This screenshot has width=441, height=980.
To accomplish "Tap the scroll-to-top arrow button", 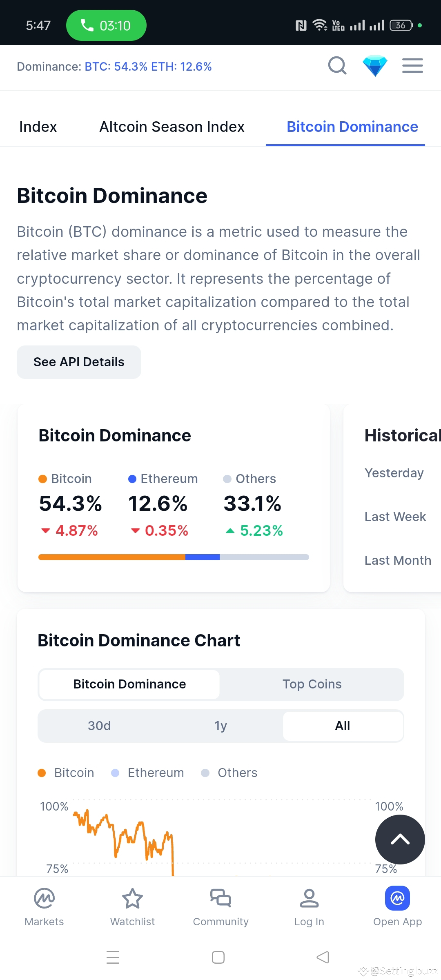I will click(400, 840).
